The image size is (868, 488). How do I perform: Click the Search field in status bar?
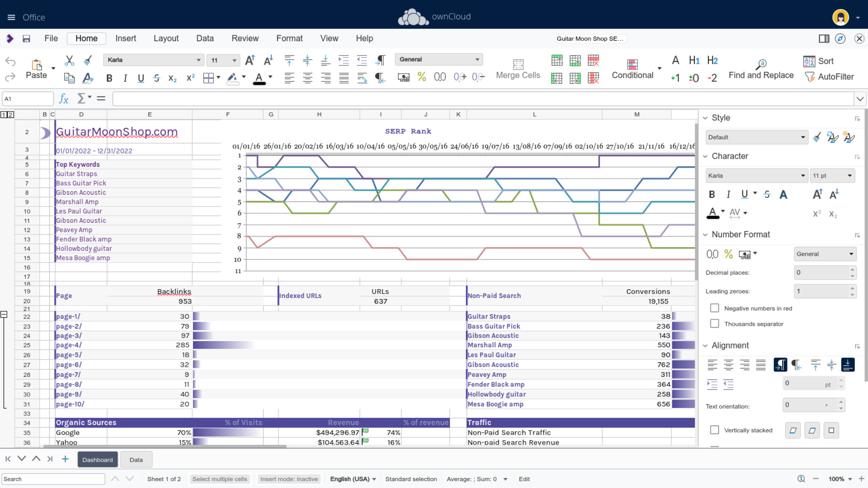click(53, 479)
